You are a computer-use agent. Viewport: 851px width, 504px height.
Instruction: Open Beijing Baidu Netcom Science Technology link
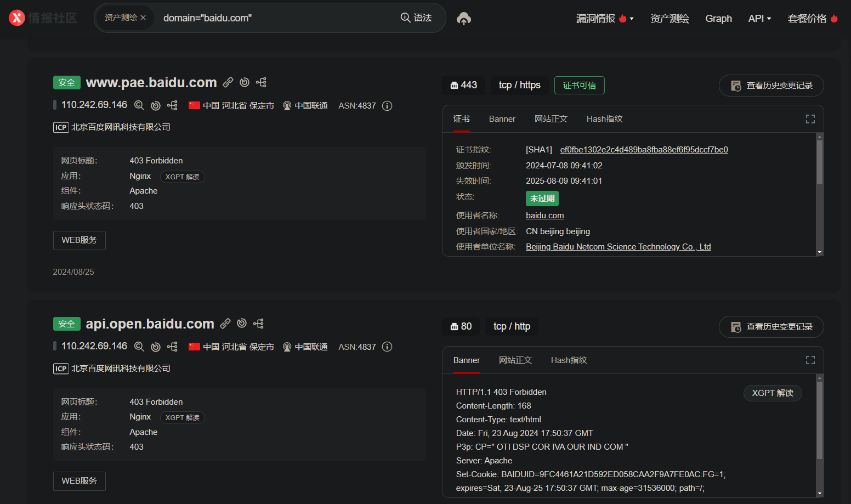[x=619, y=247]
